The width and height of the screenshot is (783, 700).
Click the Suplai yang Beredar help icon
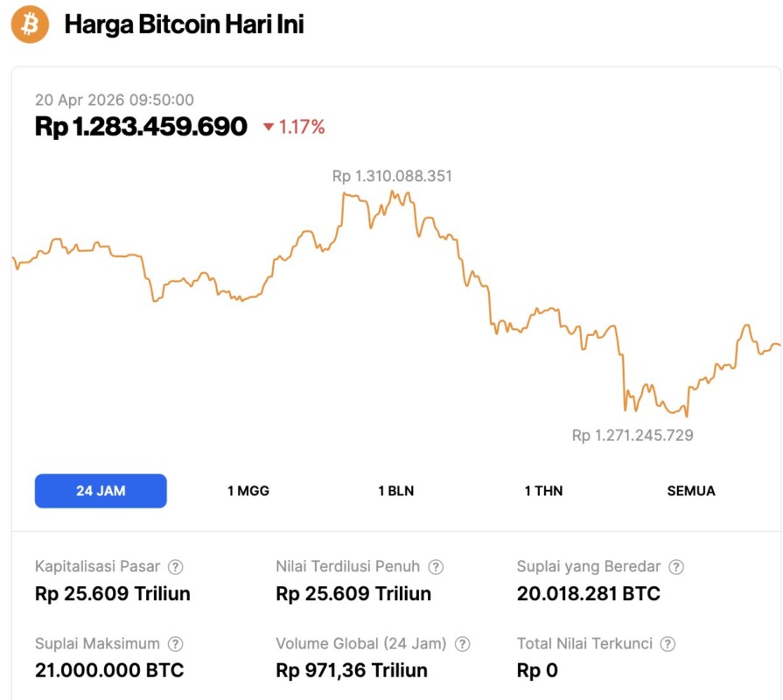tap(676, 567)
